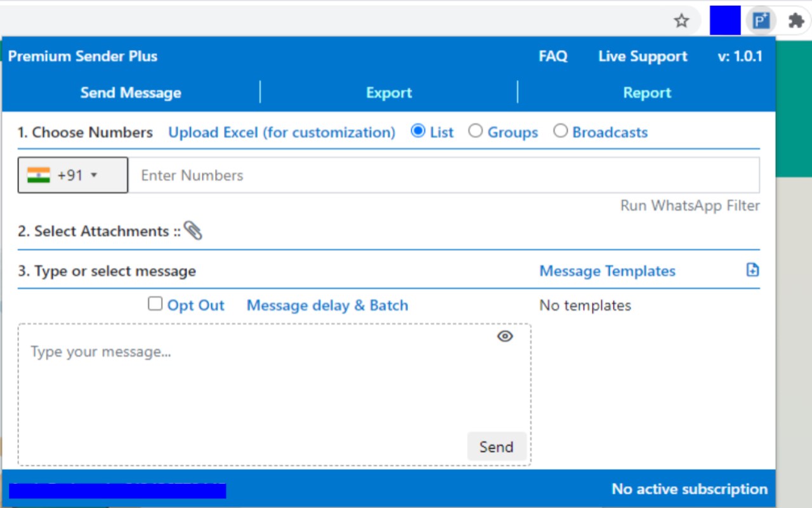Bookmark the page via the star icon
The height and width of the screenshot is (508, 812).
[681, 20]
